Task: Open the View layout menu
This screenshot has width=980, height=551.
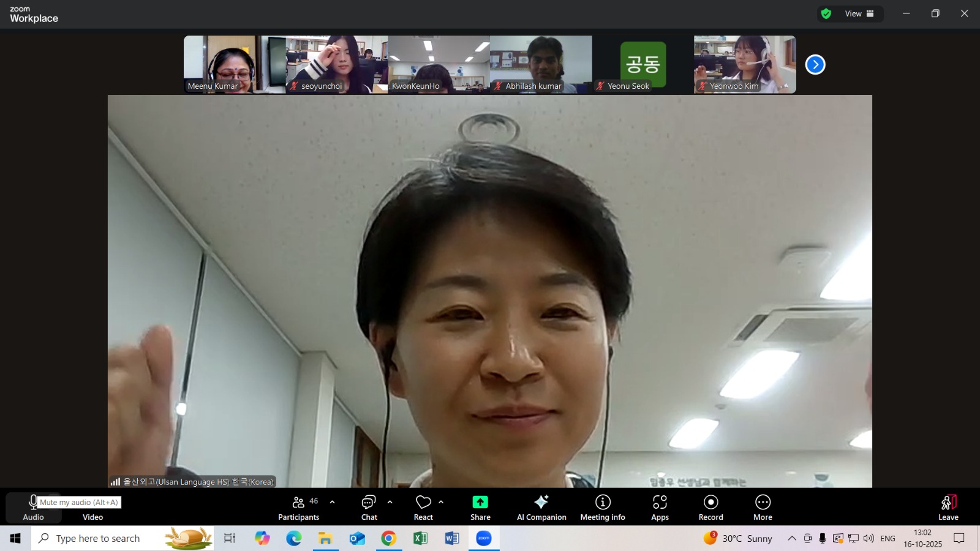Action: click(x=859, y=13)
